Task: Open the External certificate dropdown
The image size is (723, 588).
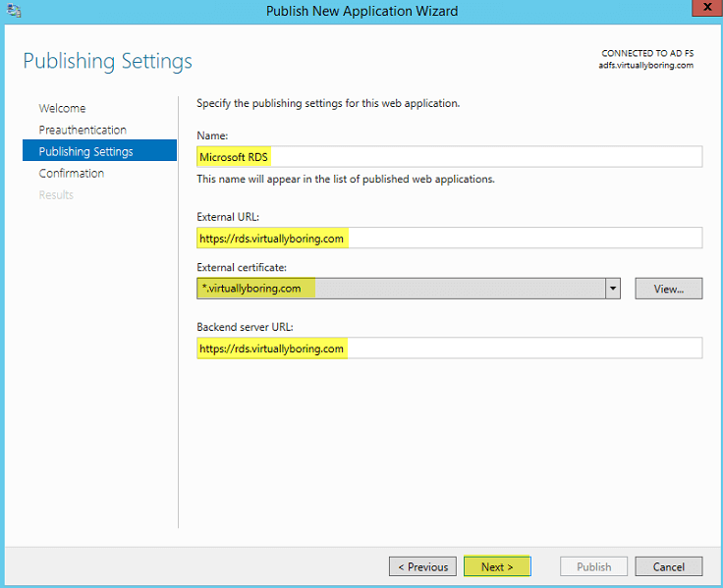Action: point(409,289)
